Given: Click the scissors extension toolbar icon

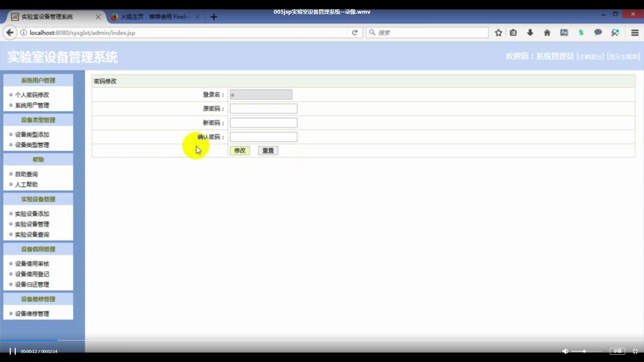Looking at the screenshot, I should [x=615, y=33].
